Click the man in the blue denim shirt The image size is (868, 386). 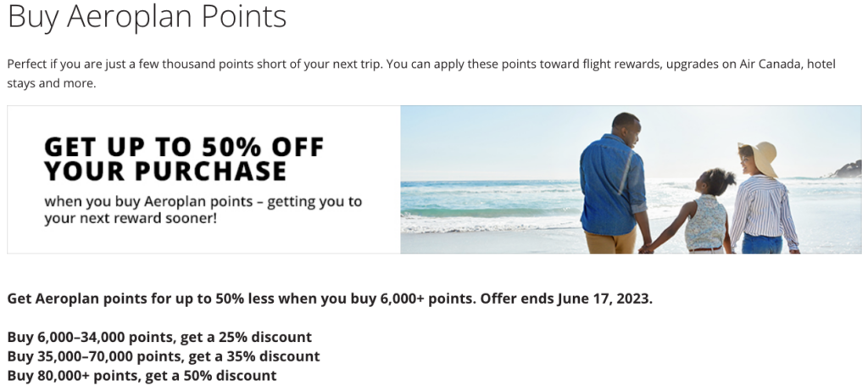[615, 178]
